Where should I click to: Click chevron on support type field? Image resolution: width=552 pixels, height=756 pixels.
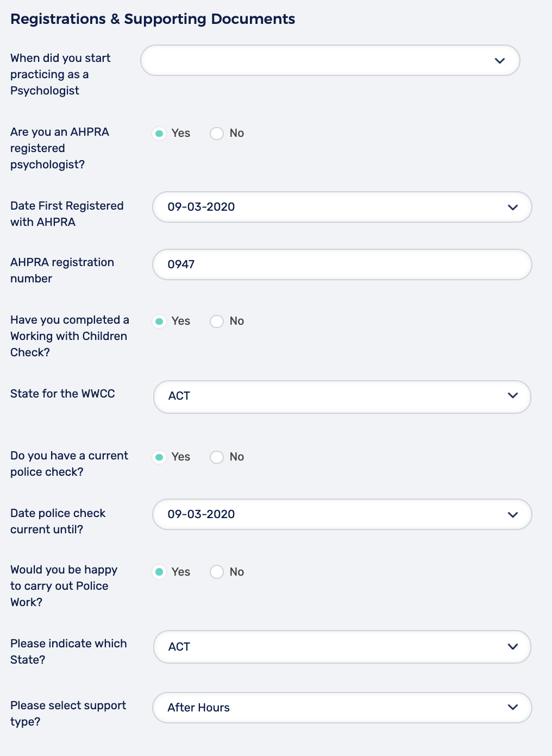tap(512, 707)
